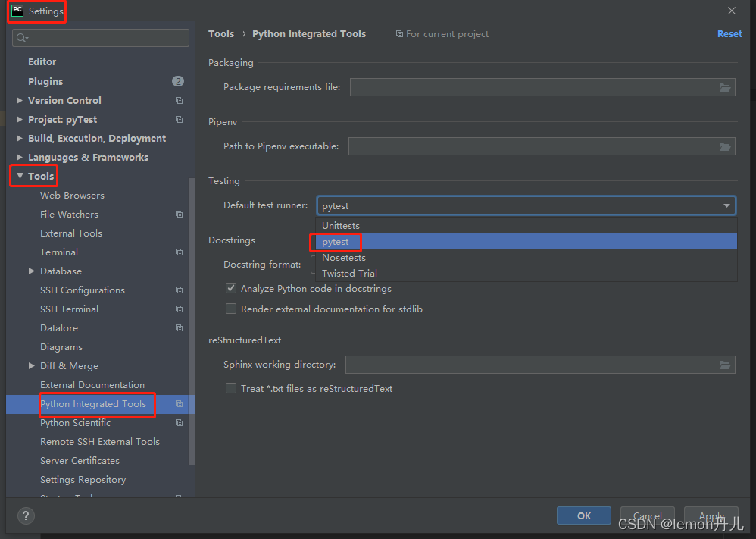Image resolution: width=756 pixels, height=539 pixels.
Task: Click the Reset link
Action: click(x=729, y=34)
